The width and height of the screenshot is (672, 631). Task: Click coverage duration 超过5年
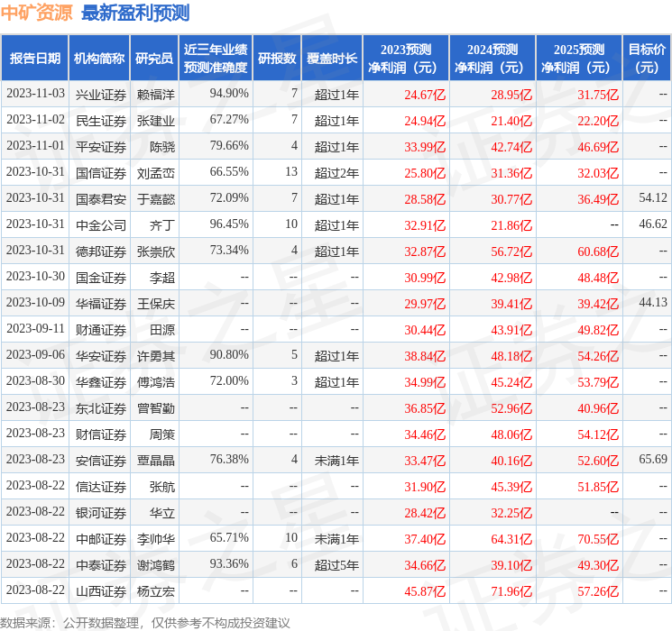(x=336, y=565)
